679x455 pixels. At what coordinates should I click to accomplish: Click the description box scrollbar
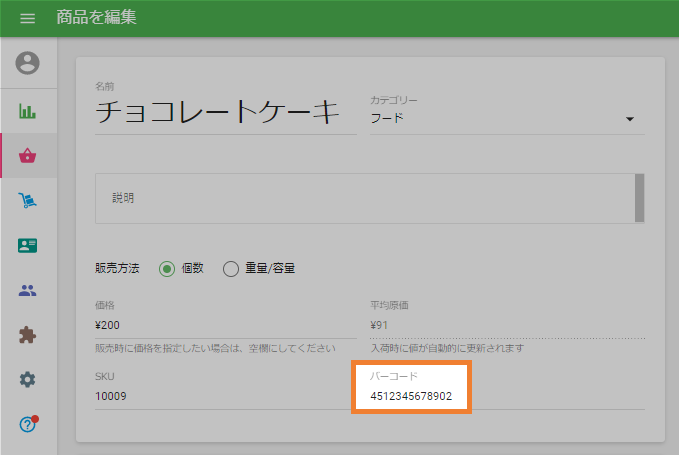point(639,196)
